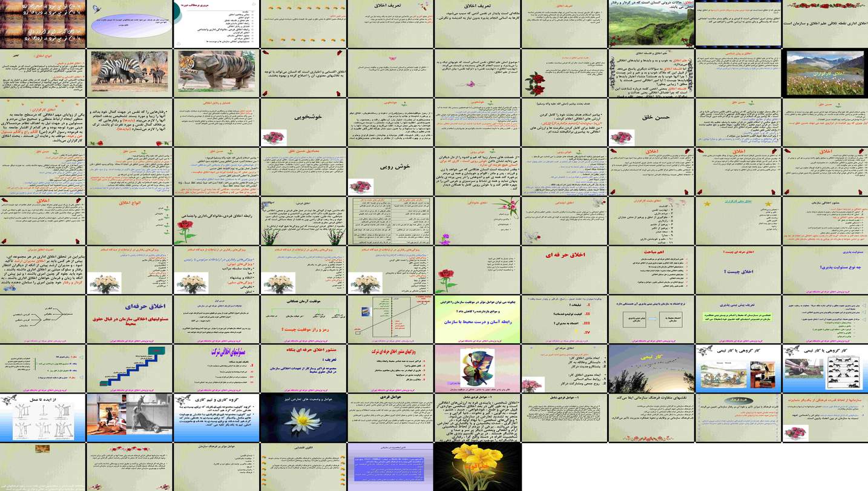Open the 'موفقیت آرمان همگانی' slide
This screenshot has width=868, height=491.
point(303,319)
